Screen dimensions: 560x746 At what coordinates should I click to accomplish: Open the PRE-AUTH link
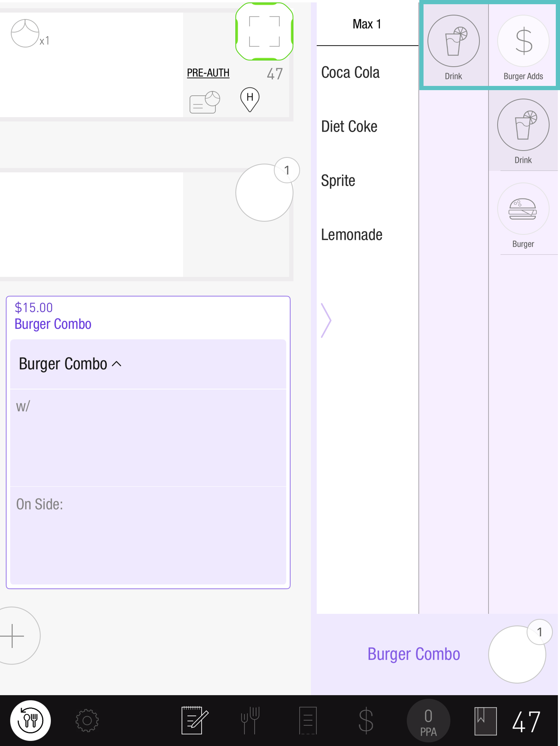tap(208, 73)
